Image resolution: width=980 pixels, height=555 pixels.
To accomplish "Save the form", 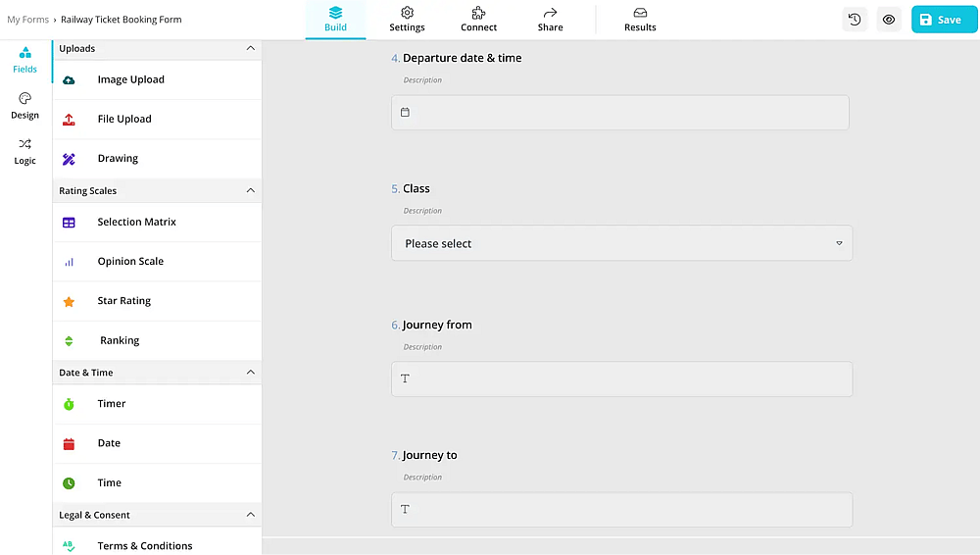I will point(944,20).
